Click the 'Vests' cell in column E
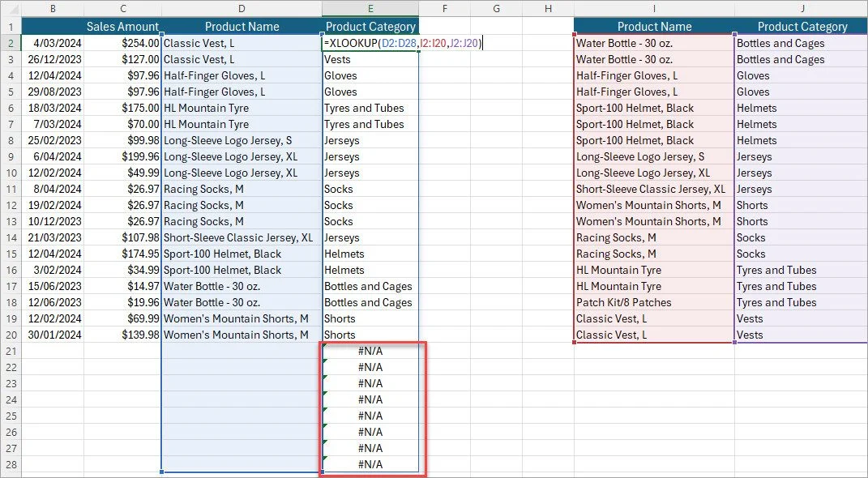Viewport: 868px width, 478px height. coord(370,59)
